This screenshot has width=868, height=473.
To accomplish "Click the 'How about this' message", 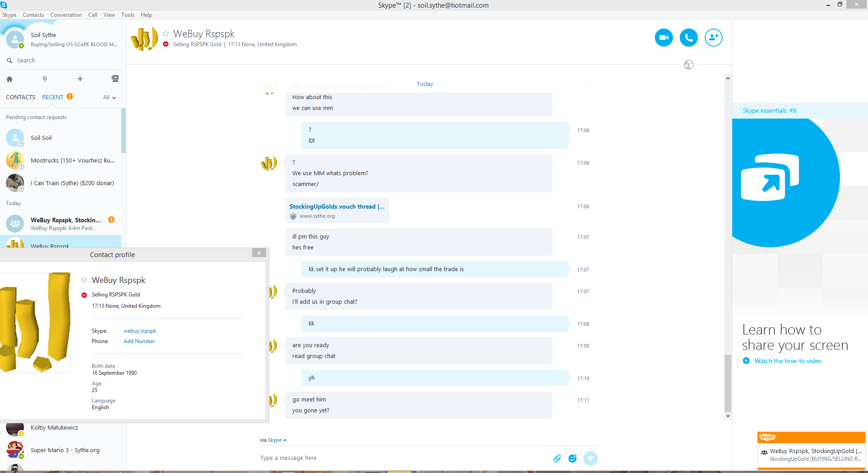I will click(x=312, y=97).
